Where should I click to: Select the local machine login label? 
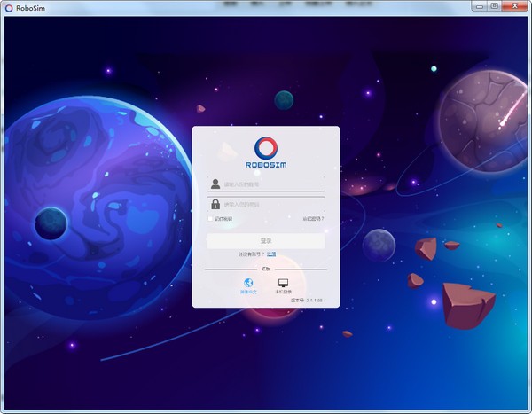[284, 292]
